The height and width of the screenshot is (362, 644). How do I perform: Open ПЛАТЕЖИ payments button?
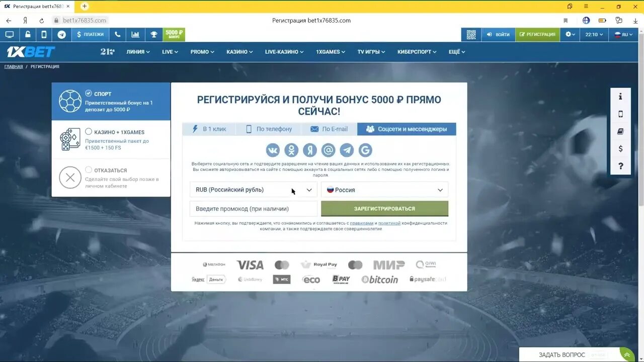coord(90,35)
